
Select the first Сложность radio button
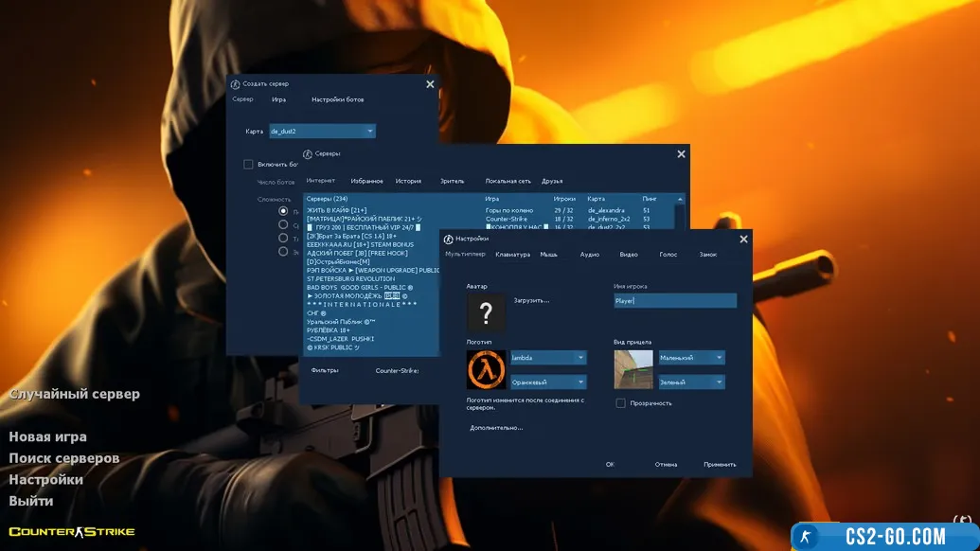[x=283, y=211]
